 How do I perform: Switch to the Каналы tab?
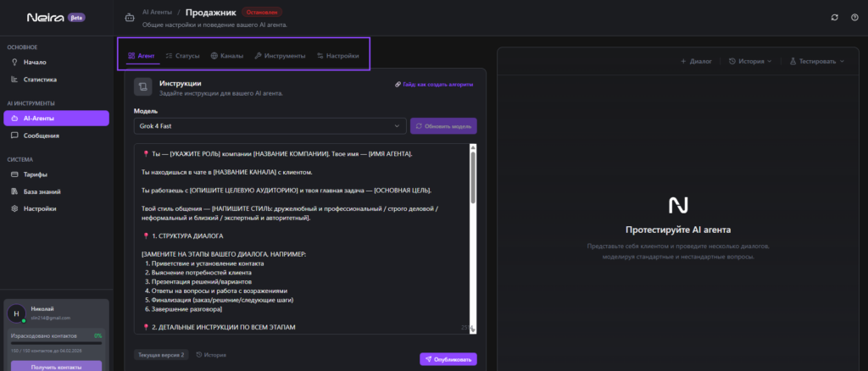point(226,56)
